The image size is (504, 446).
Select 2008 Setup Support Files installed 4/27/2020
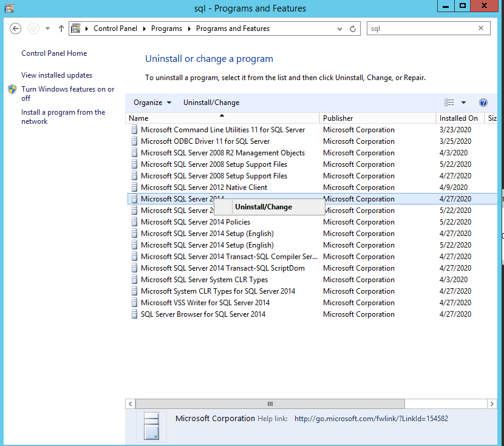[312, 176]
